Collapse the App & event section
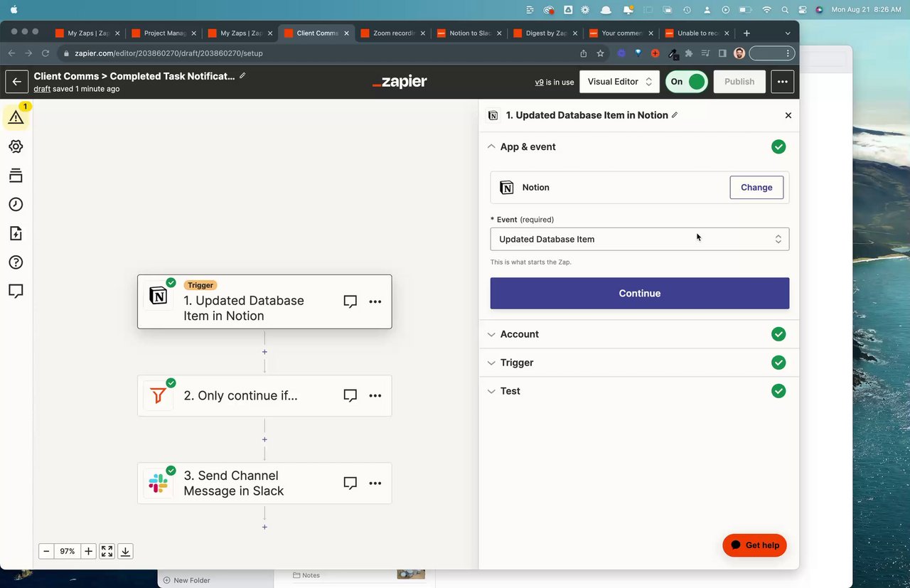The width and height of the screenshot is (910, 588). click(x=640, y=146)
